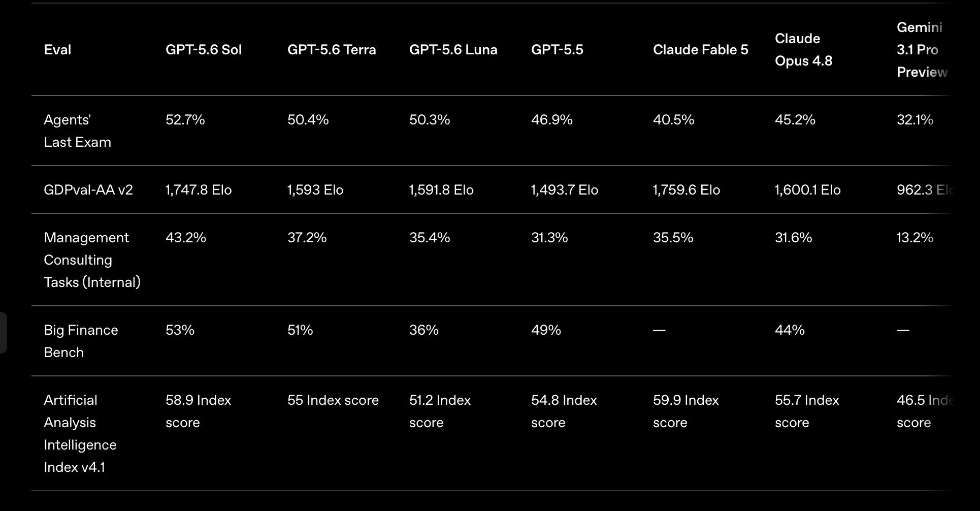Click the 59.9 Index score cell

click(x=686, y=411)
